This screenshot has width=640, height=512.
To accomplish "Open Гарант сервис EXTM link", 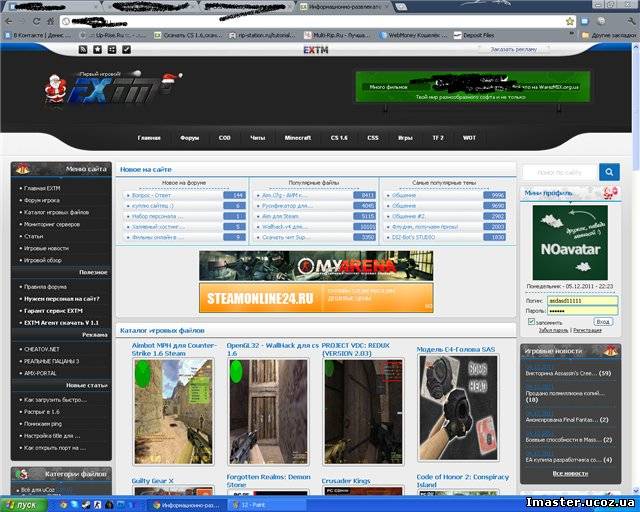I will (x=53, y=311).
